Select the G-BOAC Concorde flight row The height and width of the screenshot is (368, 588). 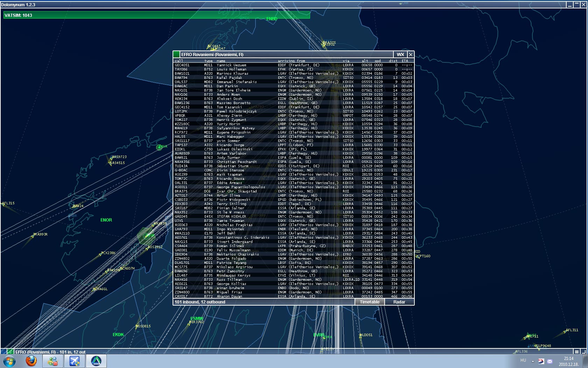coord(294,170)
